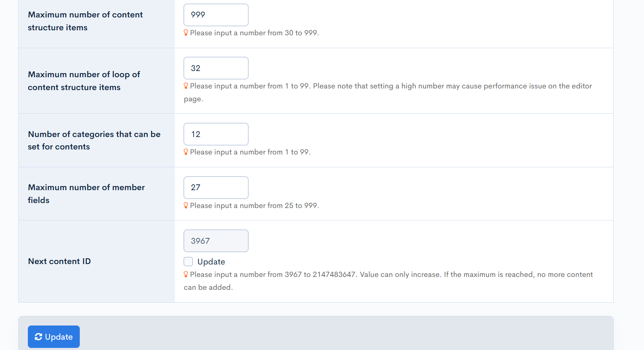Image resolution: width=644 pixels, height=350 pixels.
Task: Select the field containing 999
Action: point(216,15)
